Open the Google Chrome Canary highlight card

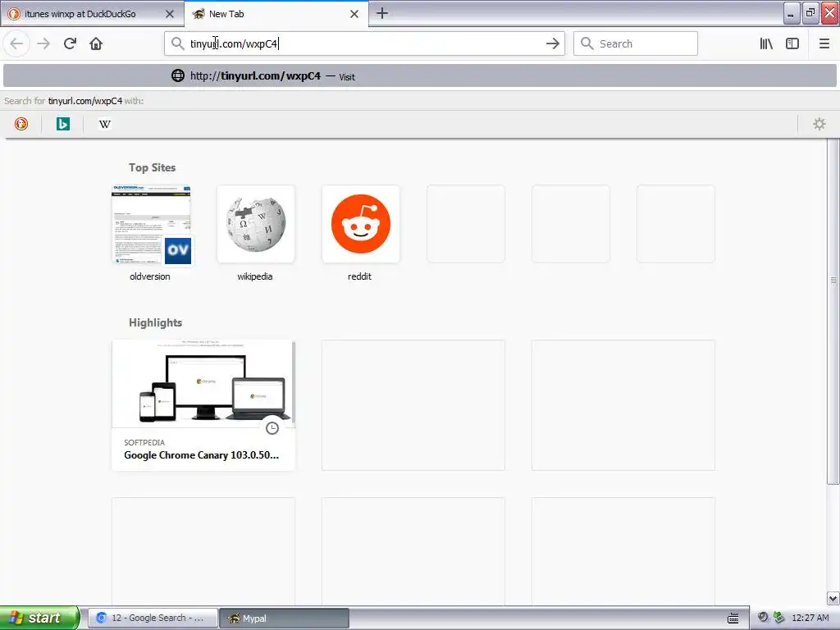coord(203,405)
